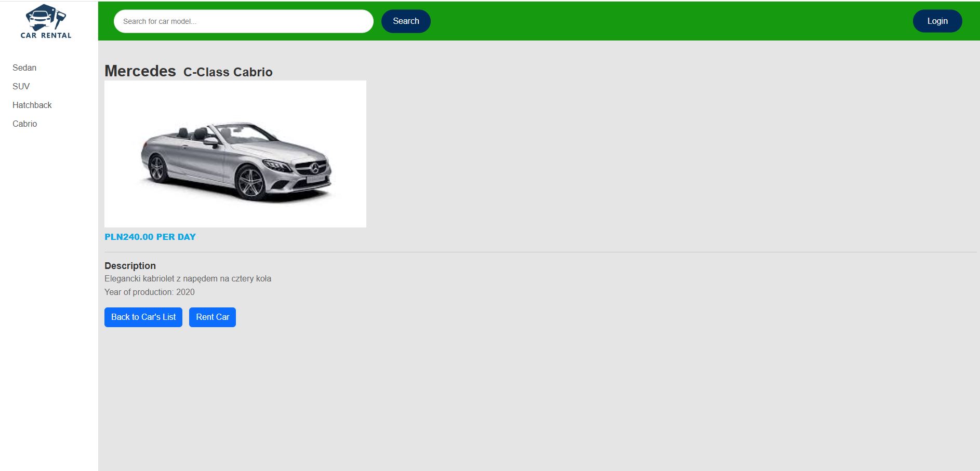980x471 pixels.
Task: Click the Mercedes brand heading
Action: pyautogui.click(x=140, y=71)
